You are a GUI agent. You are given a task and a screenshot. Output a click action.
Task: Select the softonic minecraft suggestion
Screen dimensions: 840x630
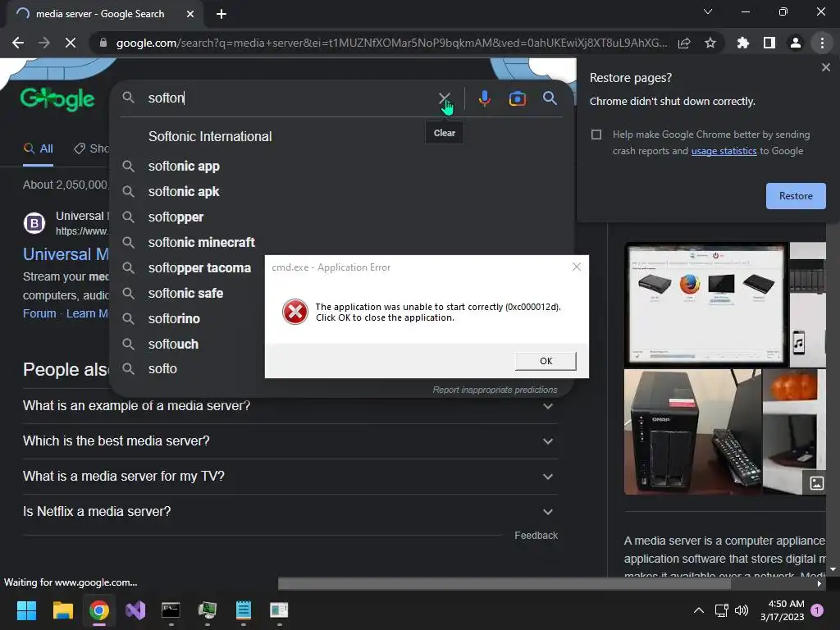tap(202, 242)
